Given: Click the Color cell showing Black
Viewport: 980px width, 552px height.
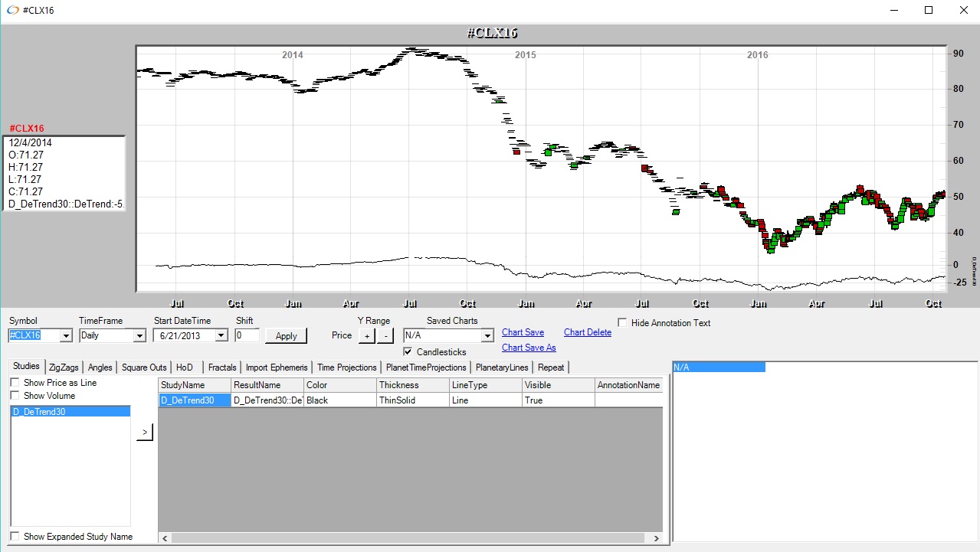Looking at the screenshot, I should [339, 400].
